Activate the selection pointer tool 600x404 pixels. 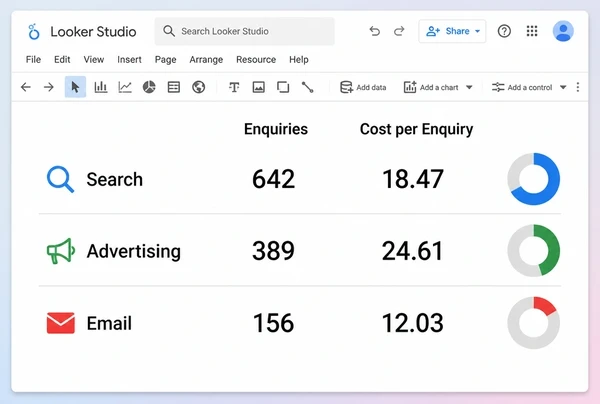tap(75, 87)
